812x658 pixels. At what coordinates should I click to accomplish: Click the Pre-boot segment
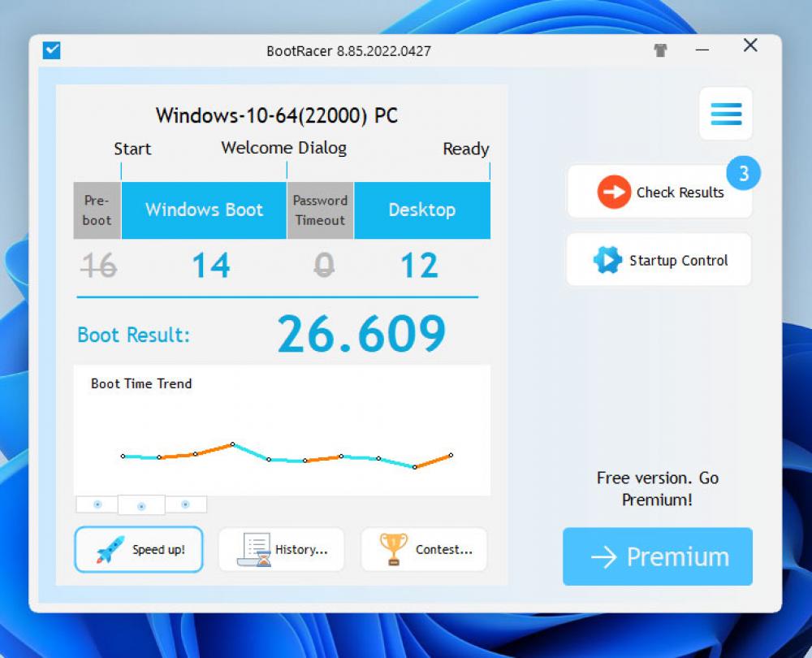point(97,210)
